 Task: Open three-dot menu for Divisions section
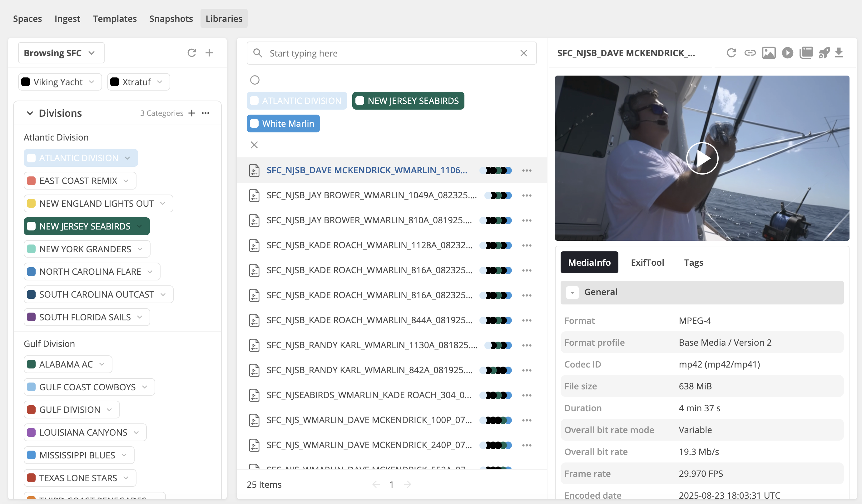206,113
